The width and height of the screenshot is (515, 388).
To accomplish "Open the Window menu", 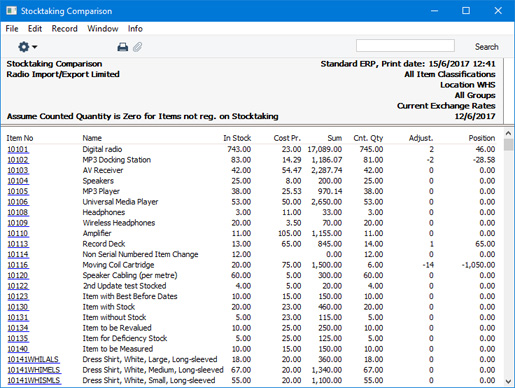I will point(103,29).
